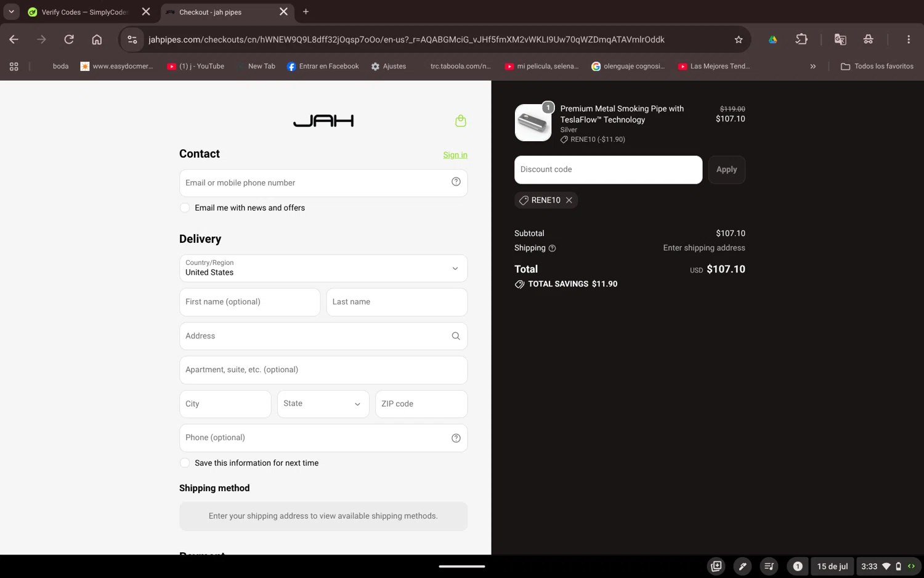Image resolution: width=924 pixels, height=578 pixels.
Task: Open the State dropdown
Action: click(323, 404)
